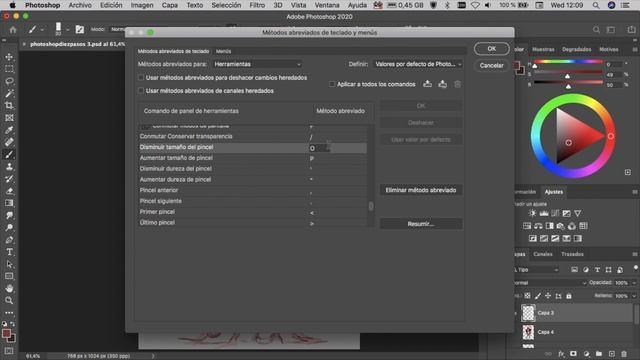Add a Levels adjustment

[x=544, y=213]
